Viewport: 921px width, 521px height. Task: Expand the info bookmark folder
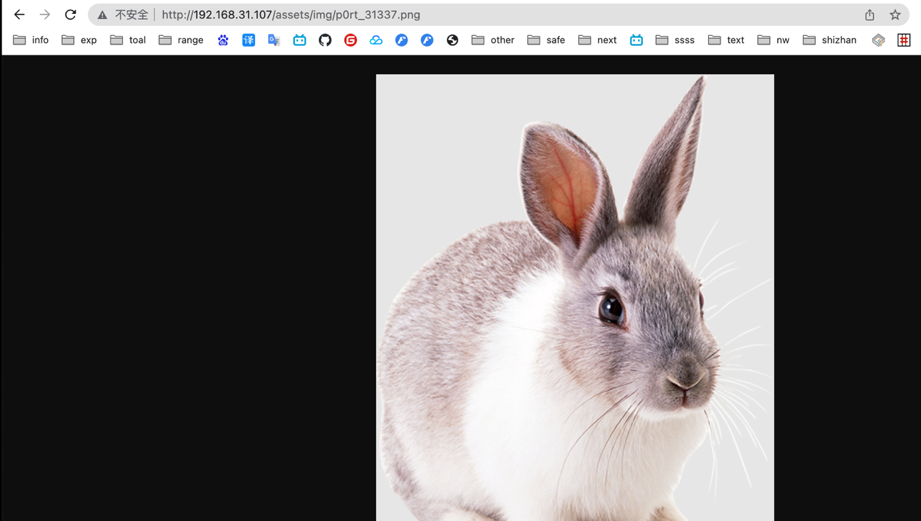click(x=30, y=40)
